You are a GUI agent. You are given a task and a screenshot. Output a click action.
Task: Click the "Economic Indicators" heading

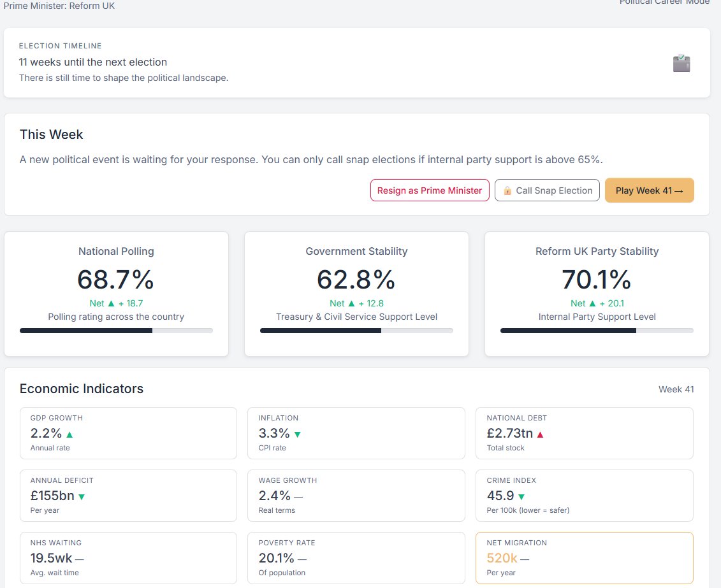pyautogui.click(x=82, y=389)
